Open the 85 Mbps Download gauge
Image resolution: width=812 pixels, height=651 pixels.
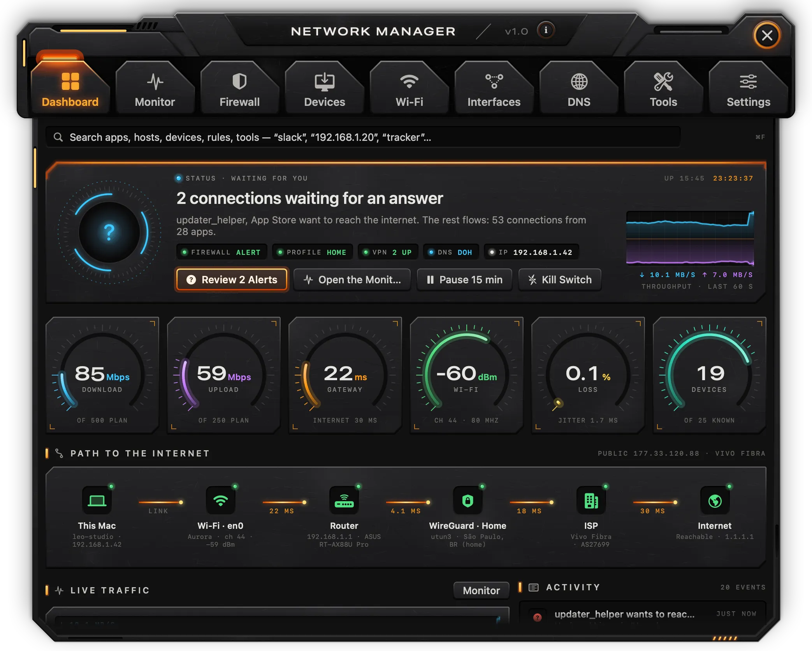[102, 376]
